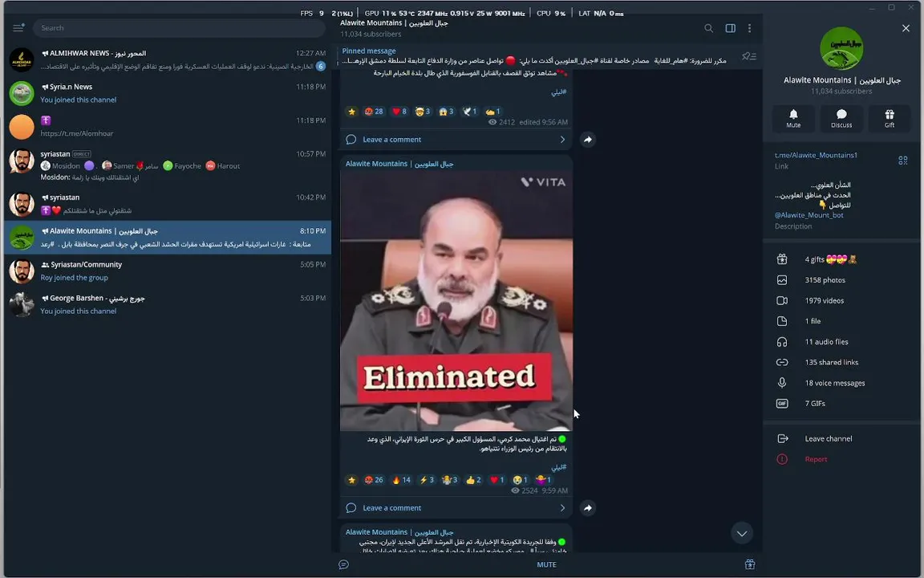The width and height of the screenshot is (924, 578).
Task: Open the hamburger main menu
Action: point(18,28)
